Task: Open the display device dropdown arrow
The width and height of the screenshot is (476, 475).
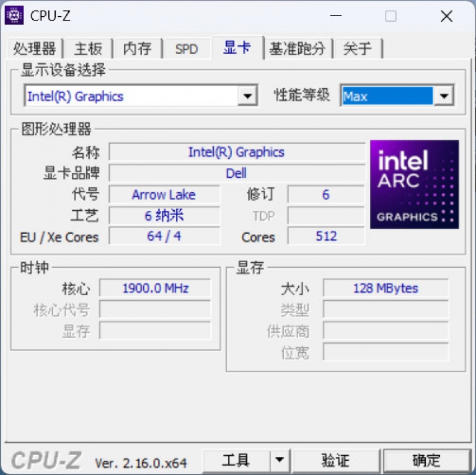Action: pos(247,96)
